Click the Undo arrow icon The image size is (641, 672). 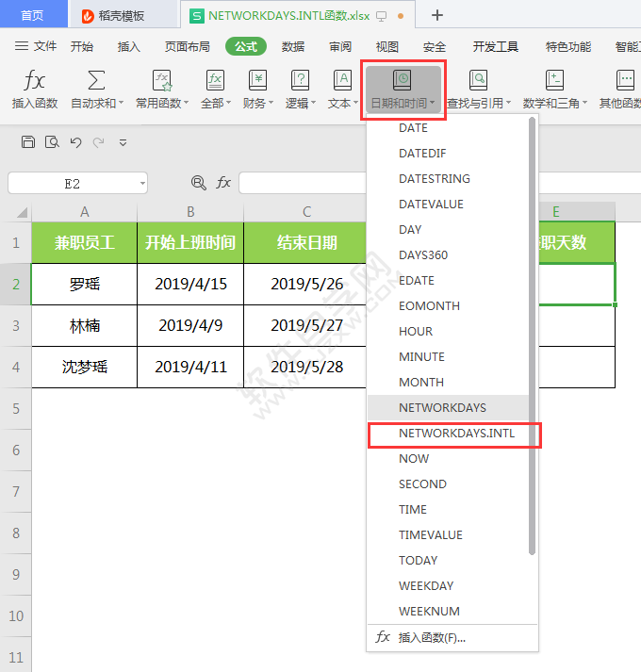pos(76,142)
